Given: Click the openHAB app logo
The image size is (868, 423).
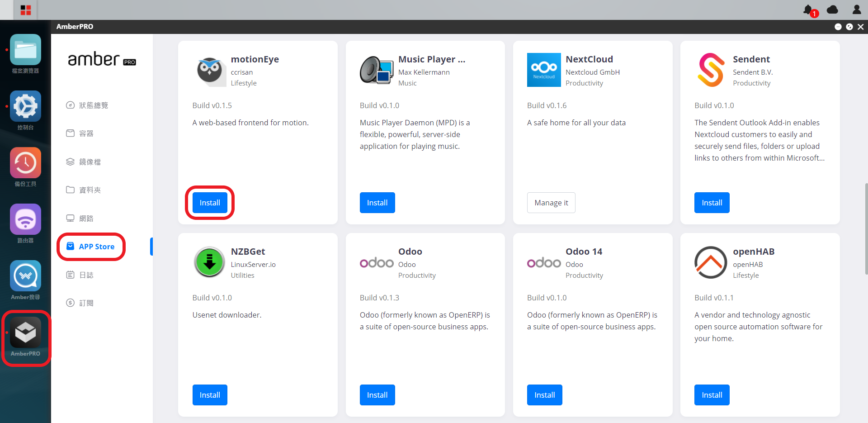Looking at the screenshot, I should [x=711, y=262].
